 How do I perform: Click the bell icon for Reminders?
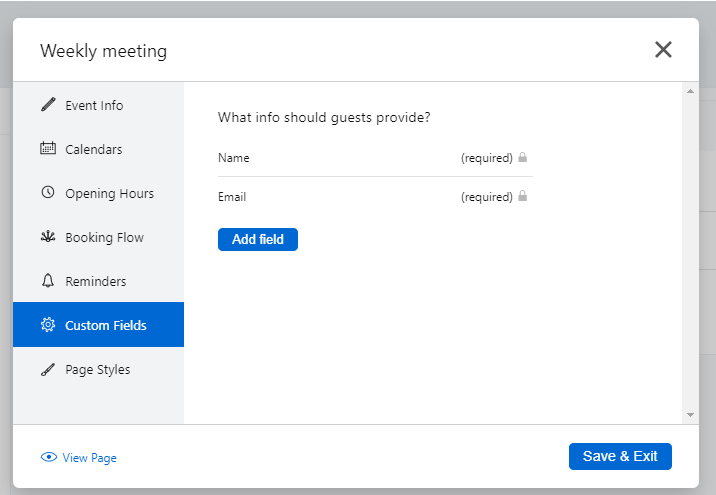48,281
